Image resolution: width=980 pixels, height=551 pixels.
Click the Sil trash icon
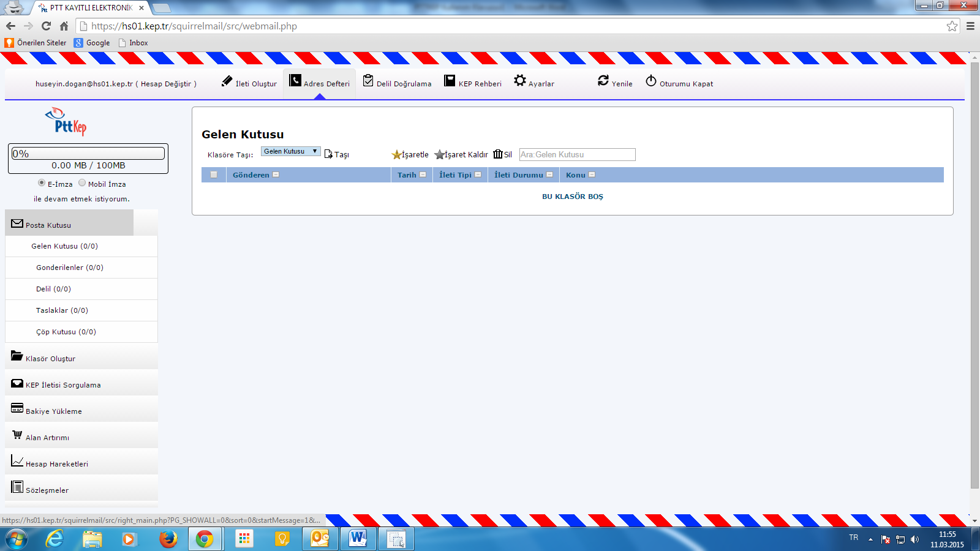[498, 154]
